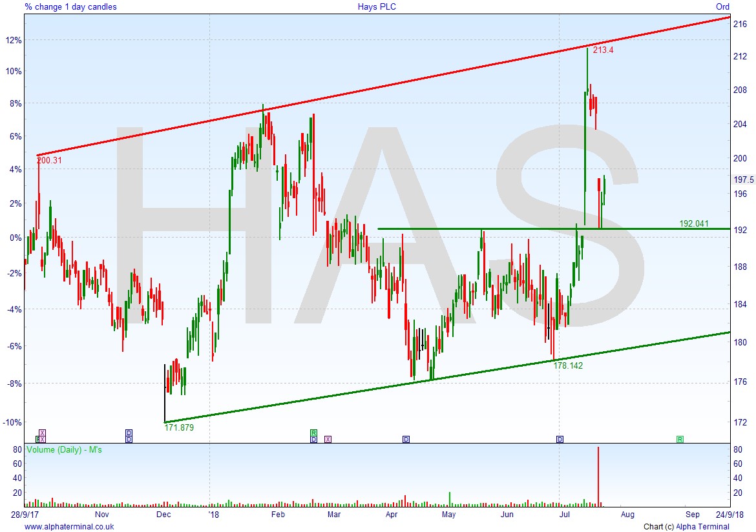Click the 12% axis label on the left
Screen dimensions: 756x532
click(x=14, y=41)
